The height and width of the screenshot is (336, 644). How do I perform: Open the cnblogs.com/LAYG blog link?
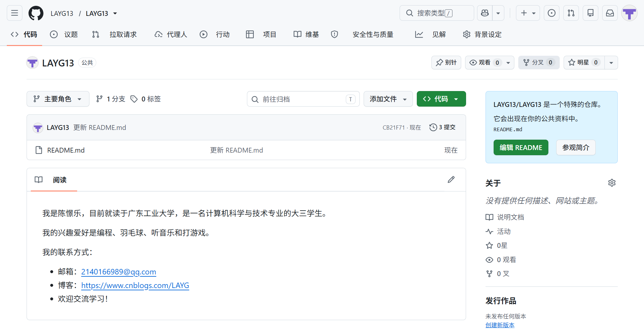pyautogui.click(x=135, y=285)
